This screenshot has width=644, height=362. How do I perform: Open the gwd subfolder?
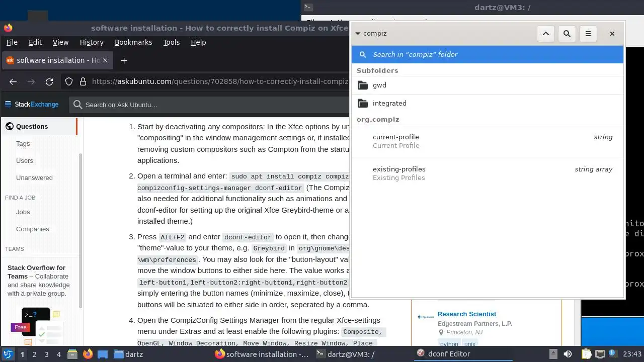point(488,85)
